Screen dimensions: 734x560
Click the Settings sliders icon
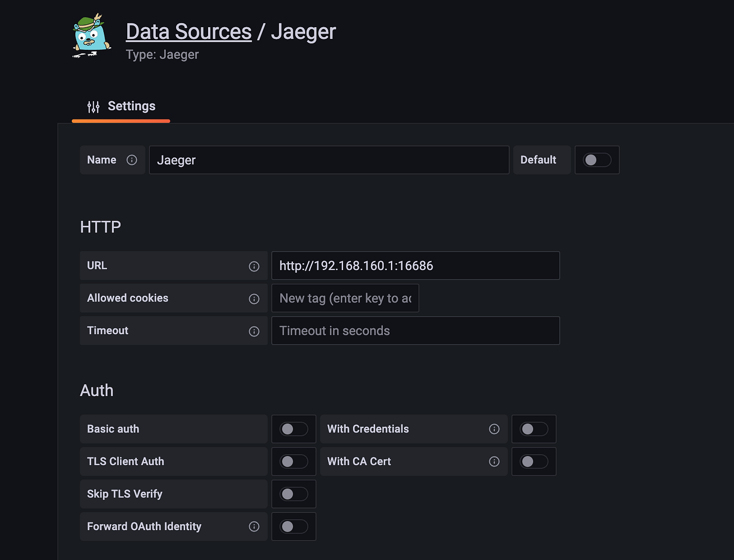tap(93, 107)
